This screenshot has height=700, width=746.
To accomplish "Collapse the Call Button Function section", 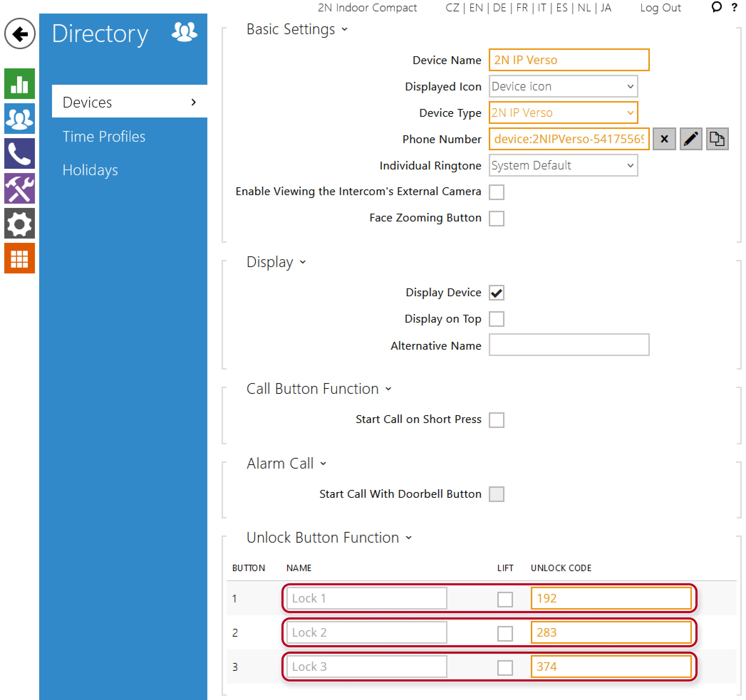I will click(319, 389).
